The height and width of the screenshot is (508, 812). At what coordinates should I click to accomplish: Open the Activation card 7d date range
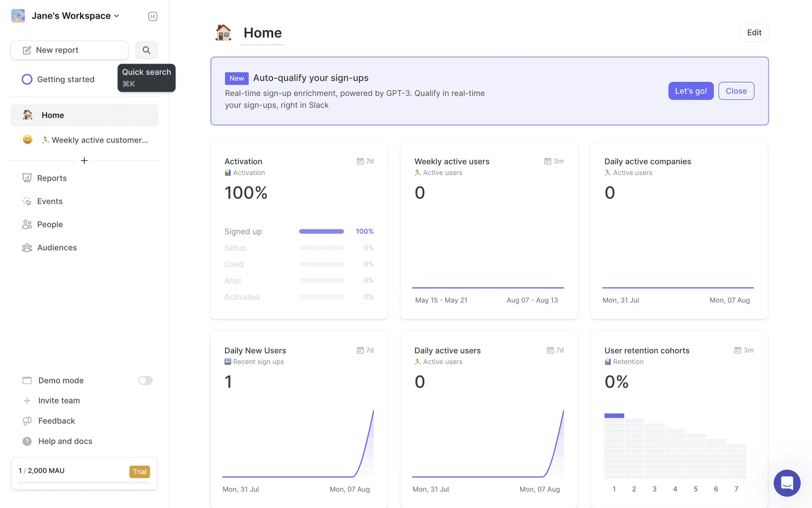pos(365,161)
